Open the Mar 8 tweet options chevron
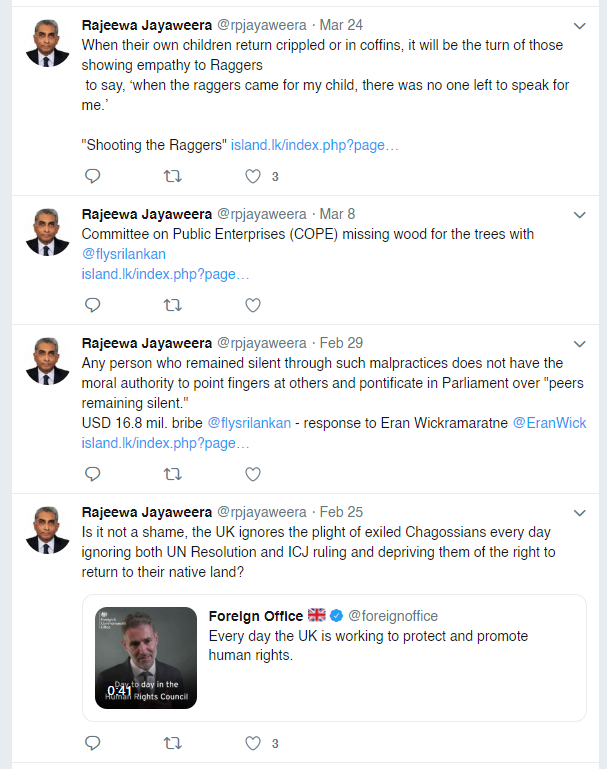This screenshot has height=769, width=607. pyautogui.click(x=580, y=215)
